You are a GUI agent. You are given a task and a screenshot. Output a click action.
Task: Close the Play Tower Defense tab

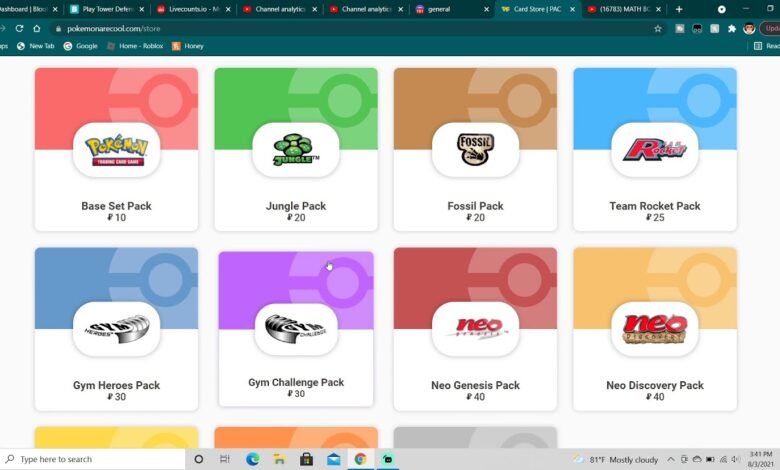point(142,9)
